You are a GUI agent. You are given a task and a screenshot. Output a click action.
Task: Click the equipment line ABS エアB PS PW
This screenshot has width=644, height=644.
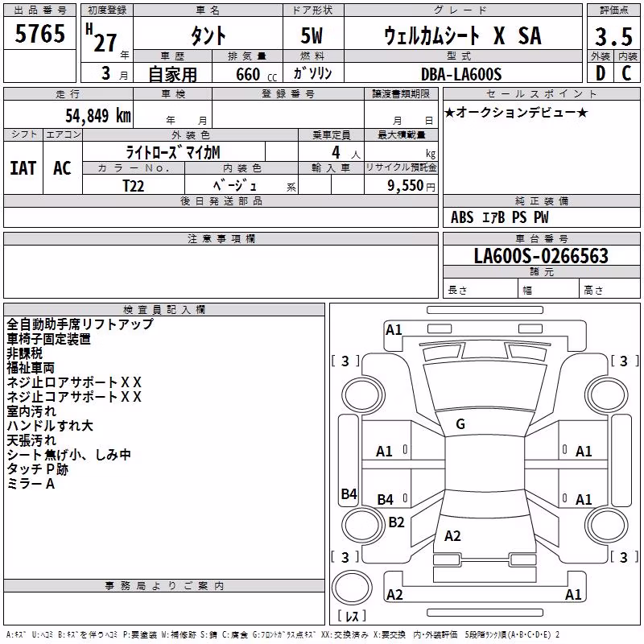(x=499, y=217)
